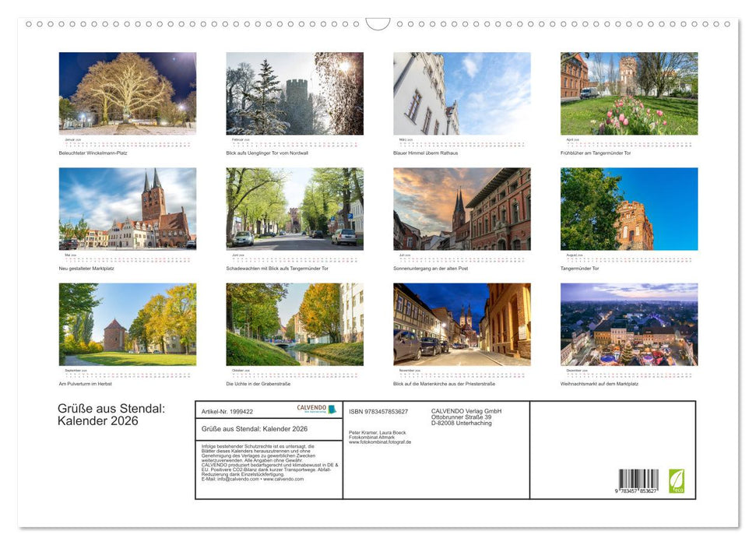Image resolution: width=756 pixels, height=545 pixels.
Task: Click the Artikel-Nr. 1999422 field
Action: (227, 411)
